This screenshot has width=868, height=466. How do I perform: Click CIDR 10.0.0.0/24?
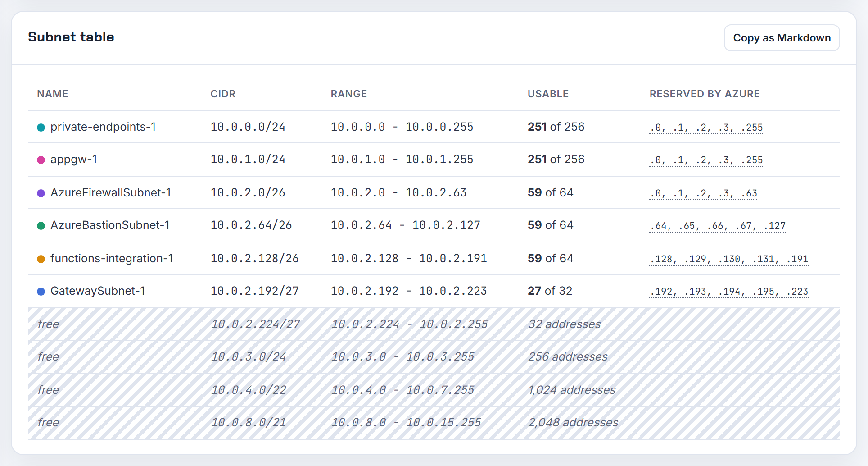pos(248,127)
